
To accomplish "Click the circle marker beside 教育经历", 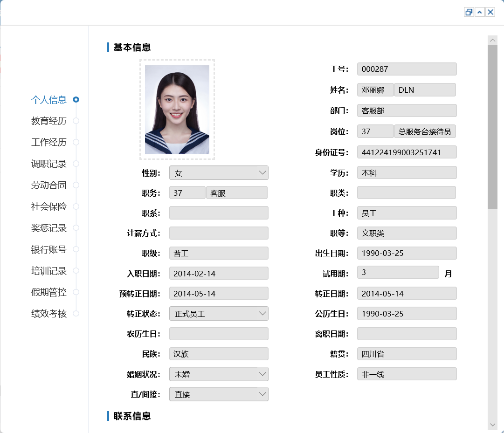I will tap(76, 121).
